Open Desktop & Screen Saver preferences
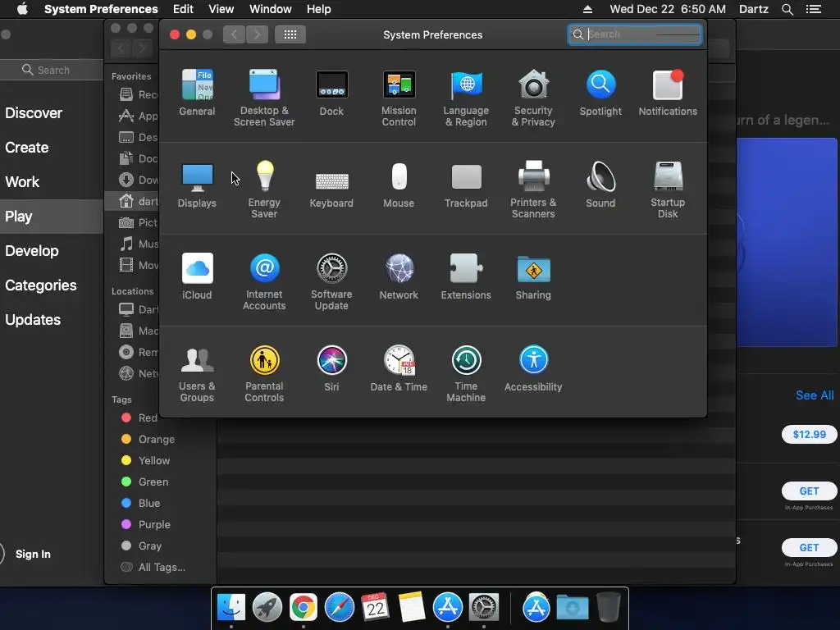The image size is (840, 630). [264, 98]
